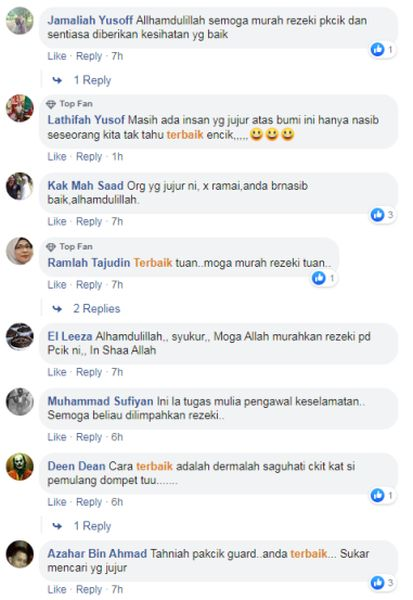This screenshot has width=413, height=600.
Task: Open Deen Dean's Joker profile picture
Action: click(20, 466)
